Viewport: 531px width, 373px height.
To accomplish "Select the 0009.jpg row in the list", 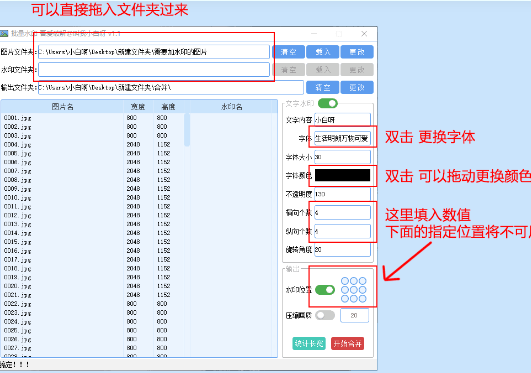I will pyautogui.click(x=93, y=189).
